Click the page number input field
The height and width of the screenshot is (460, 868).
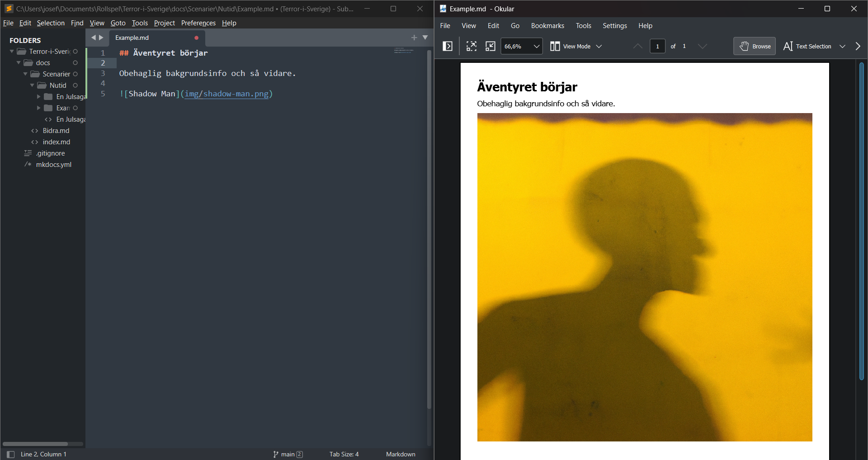[657, 46]
